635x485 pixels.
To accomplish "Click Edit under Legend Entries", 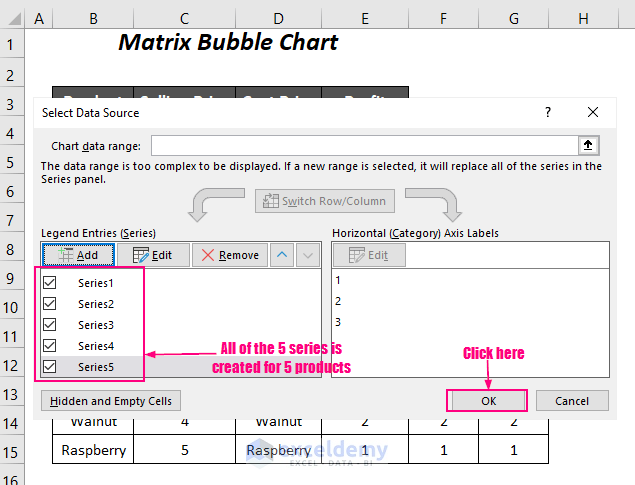I will coord(153,255).
